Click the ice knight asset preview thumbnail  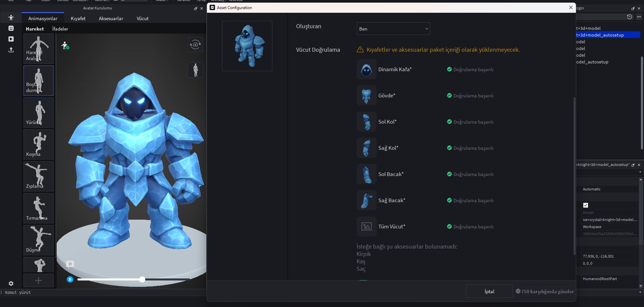click(247, 46)
